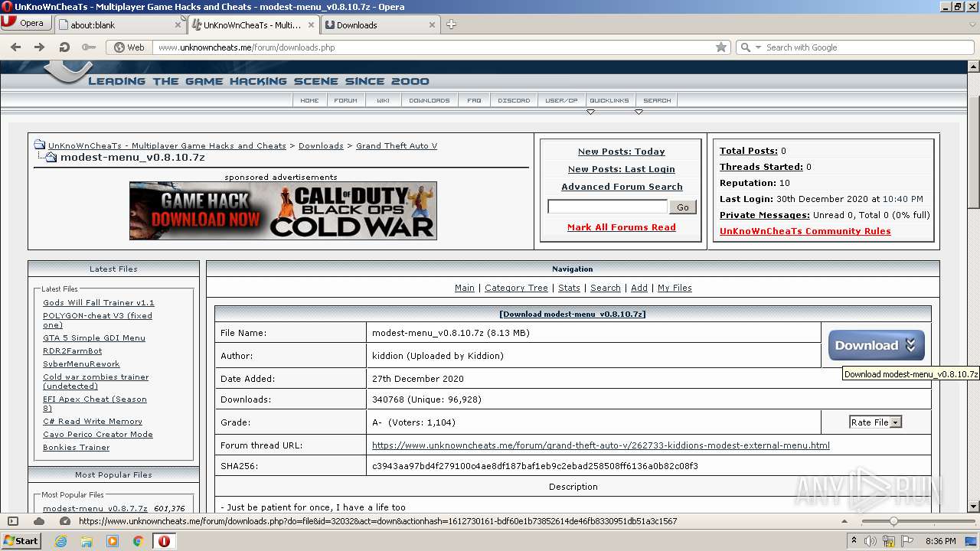Click the Opera Link cloud icon
Viewport: 980px width, 551px height.
pyautogui.click(x=39, y=521)
